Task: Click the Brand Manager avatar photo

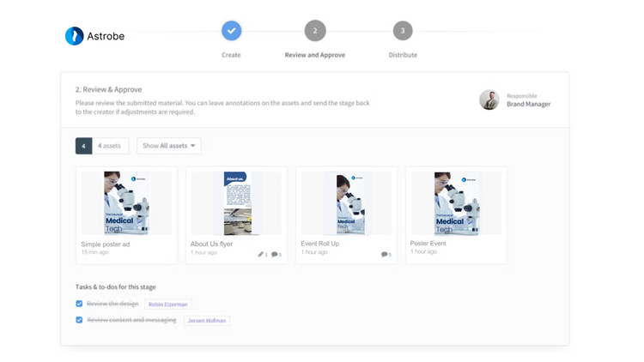Action: 489,100
